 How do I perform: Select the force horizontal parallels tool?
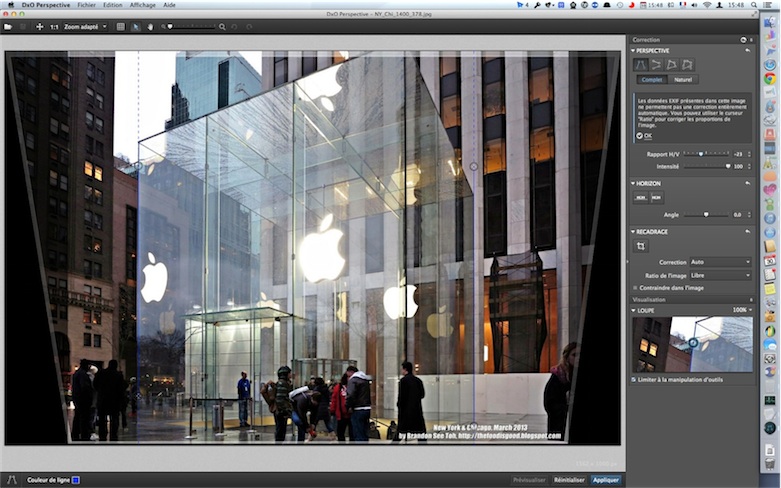pyautogui.click(x=656, y=65)
